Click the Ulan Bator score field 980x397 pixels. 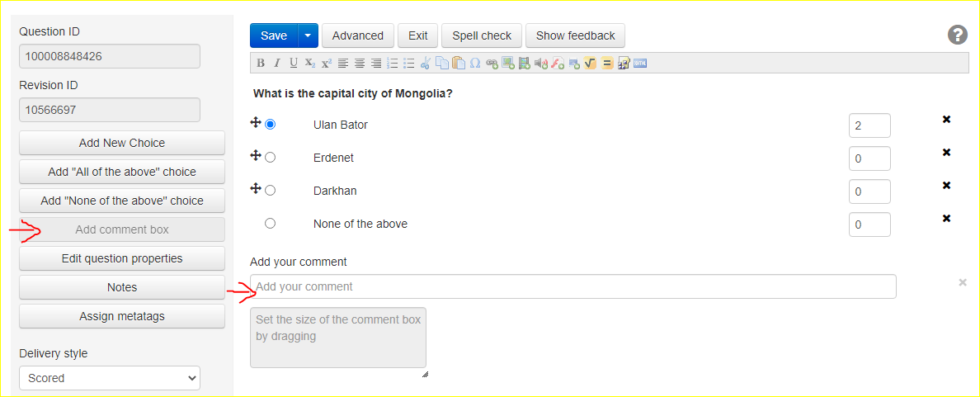pos(869,125)
